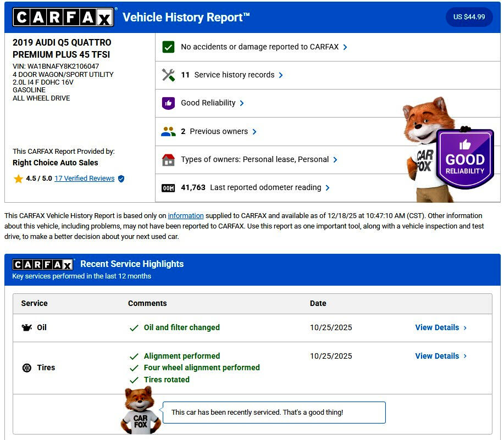View Details for Oil service

pos(441,327)
